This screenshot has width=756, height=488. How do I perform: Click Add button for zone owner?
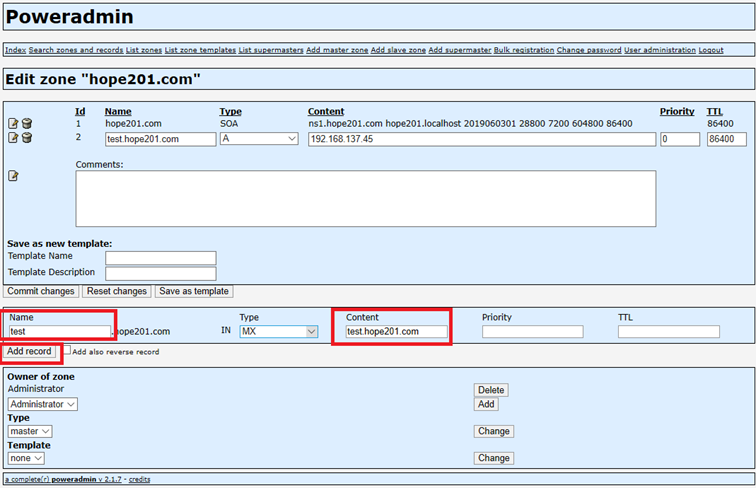pos(486,404)
